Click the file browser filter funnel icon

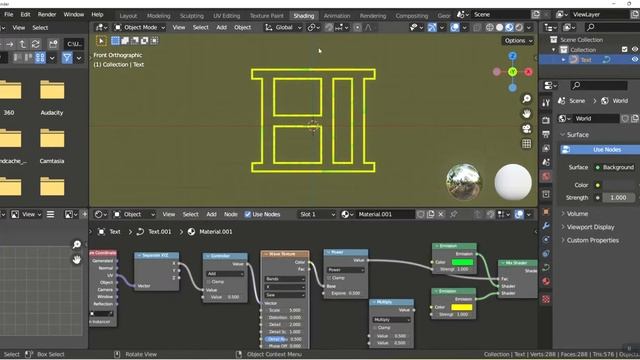67,58
